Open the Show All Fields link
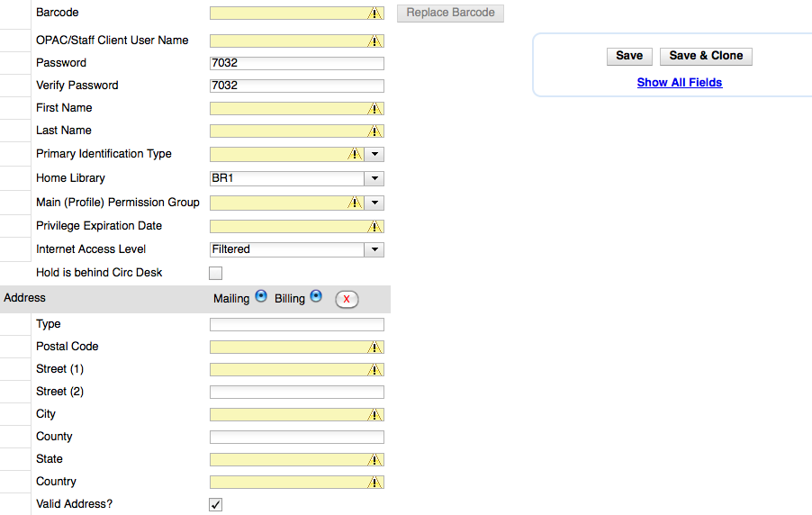Image resolution: width=812 pixels, height=515 pixels. [x=680, y=83]
